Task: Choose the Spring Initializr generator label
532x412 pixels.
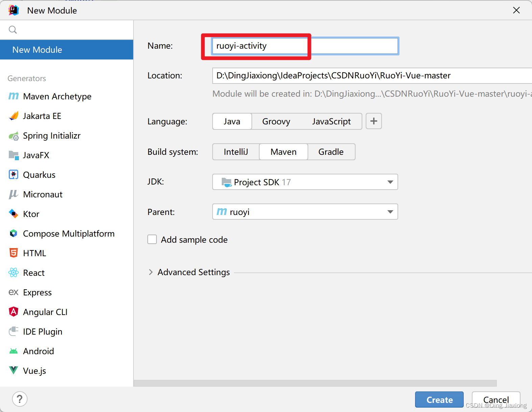Action: click(x=52, y=136)
